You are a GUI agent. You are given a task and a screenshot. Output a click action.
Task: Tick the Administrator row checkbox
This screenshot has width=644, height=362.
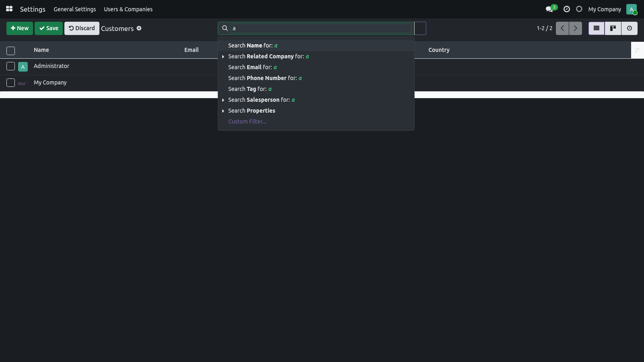click(11, 66)
